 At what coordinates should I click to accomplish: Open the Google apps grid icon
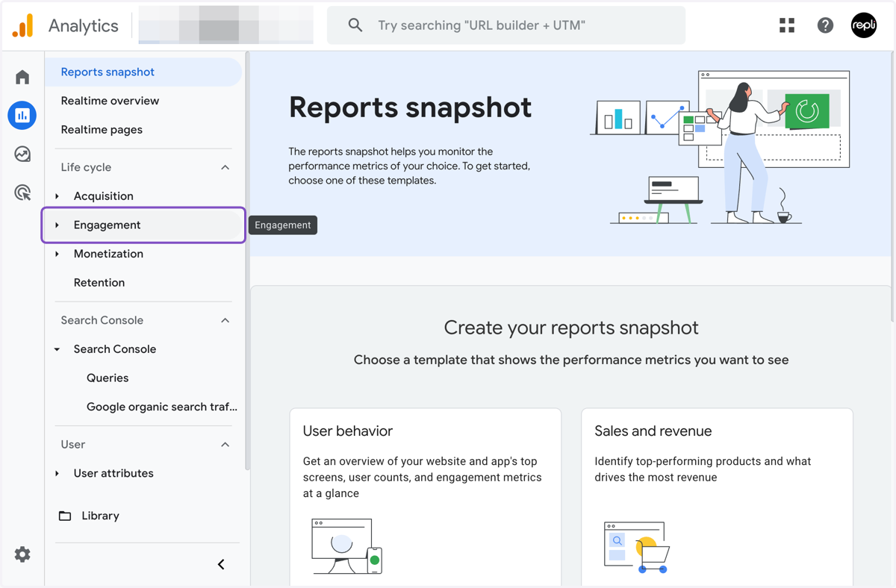tap(787, 25)
